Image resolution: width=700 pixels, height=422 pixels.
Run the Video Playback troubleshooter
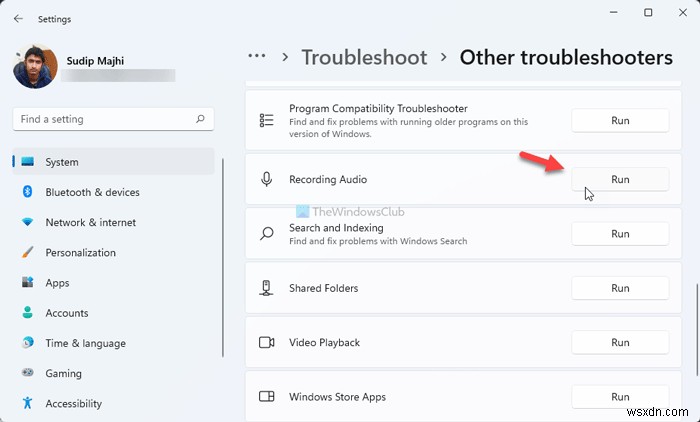coord(620,342)
